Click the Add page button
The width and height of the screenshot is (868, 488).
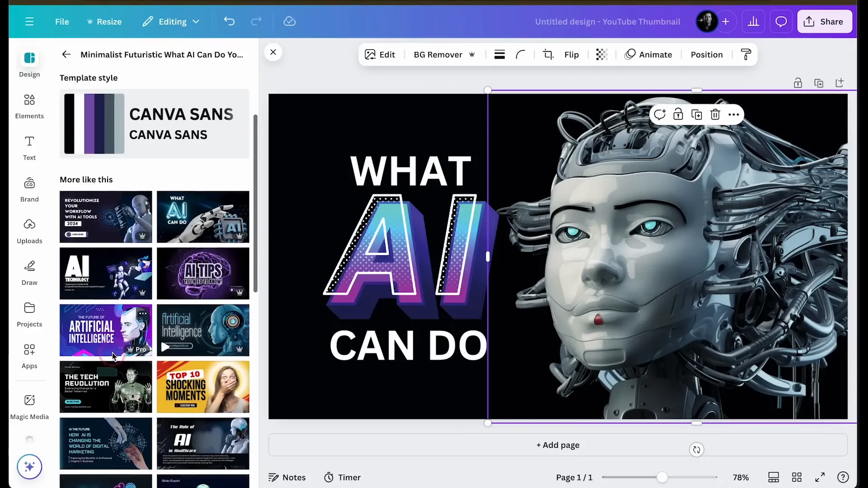[x=558, y=445]
